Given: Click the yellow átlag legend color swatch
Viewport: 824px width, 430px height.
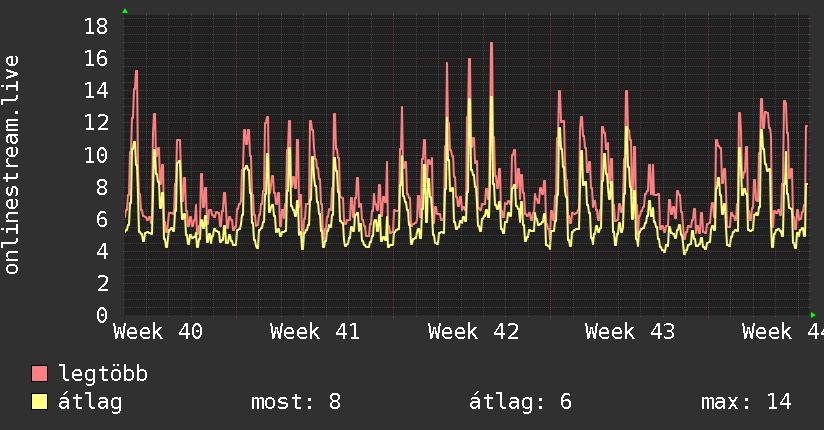Looking at the screenshot, I should click(39, 402).
